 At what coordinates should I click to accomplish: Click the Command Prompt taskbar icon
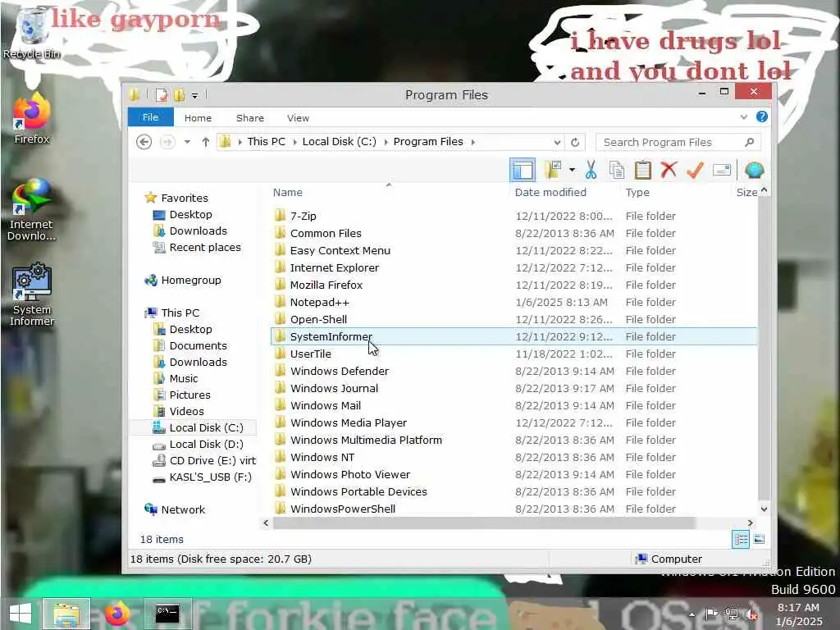click(x=167, y=614)
